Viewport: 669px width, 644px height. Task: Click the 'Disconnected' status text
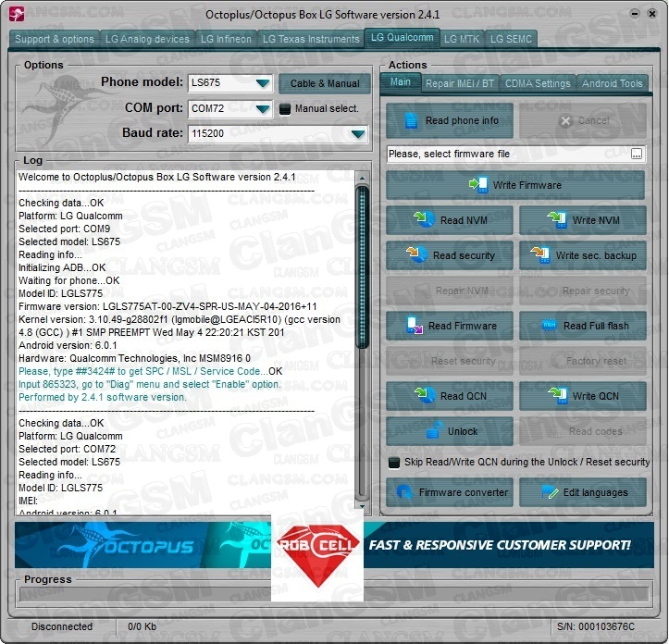[x=62, y=626]
